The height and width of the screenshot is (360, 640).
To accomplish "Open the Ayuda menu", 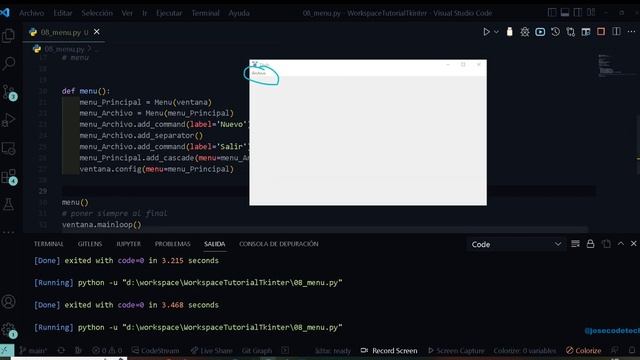I will click(239, 13).
